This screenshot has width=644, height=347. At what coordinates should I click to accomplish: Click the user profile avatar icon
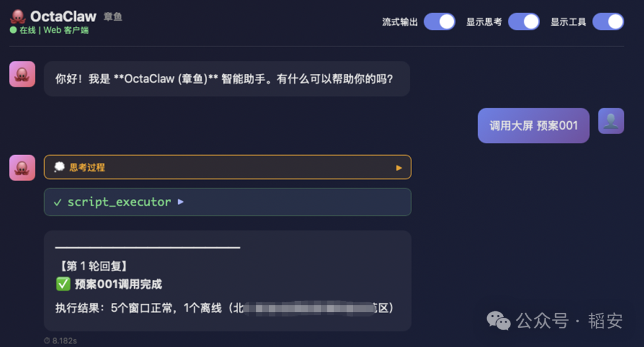[x=611, y=121]
